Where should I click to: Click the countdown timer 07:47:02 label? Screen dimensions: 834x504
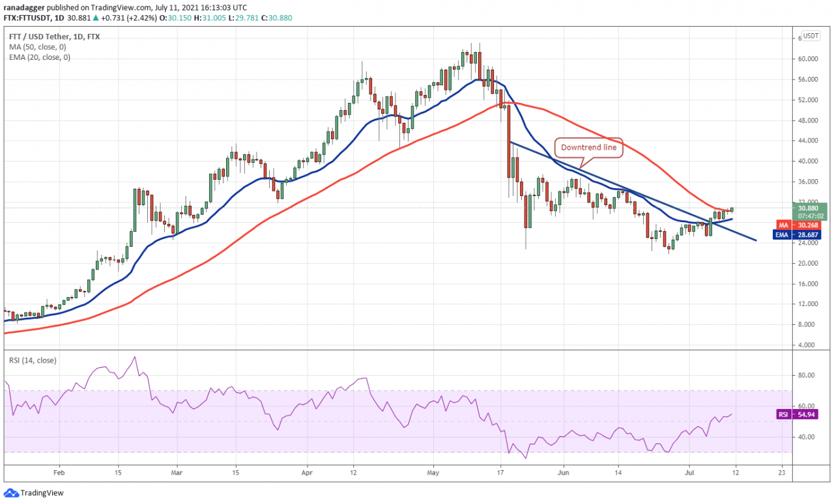point(811,216)
